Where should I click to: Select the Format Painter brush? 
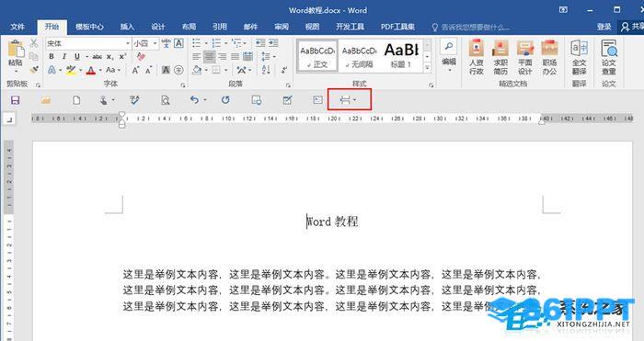(34, 70)
